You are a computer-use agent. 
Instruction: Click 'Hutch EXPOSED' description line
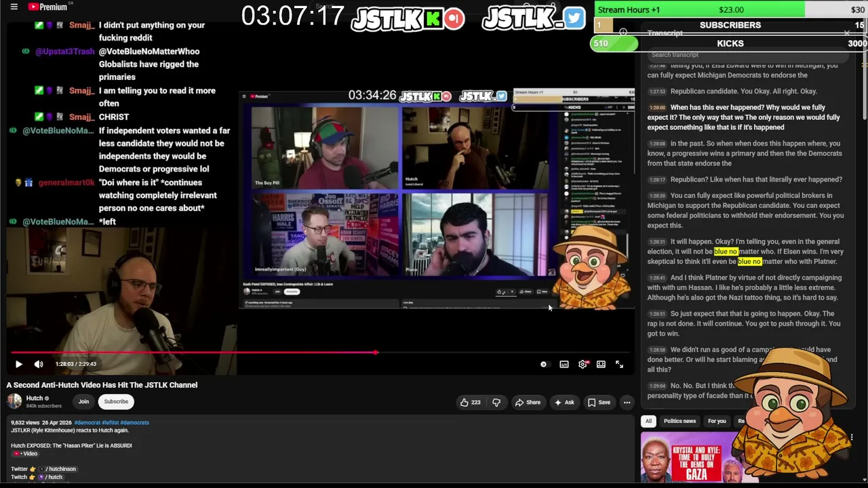[x=71, y=445]
